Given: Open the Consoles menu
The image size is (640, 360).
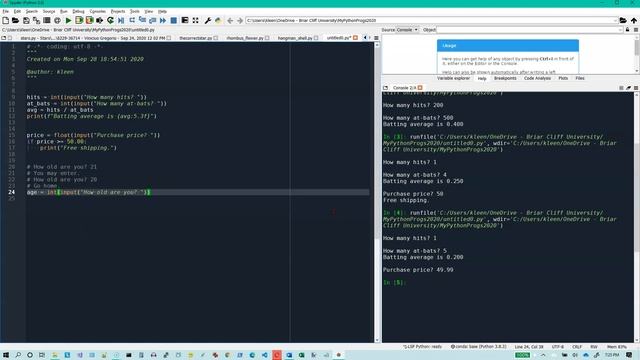Looking at the screenshot, I should point(98,11).
